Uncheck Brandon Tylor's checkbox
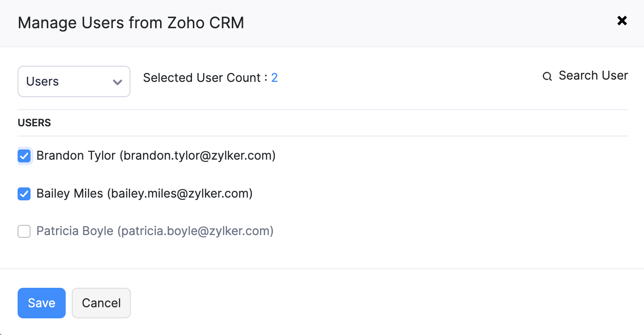This screenshot has width=644, height=335. point(24,156)
